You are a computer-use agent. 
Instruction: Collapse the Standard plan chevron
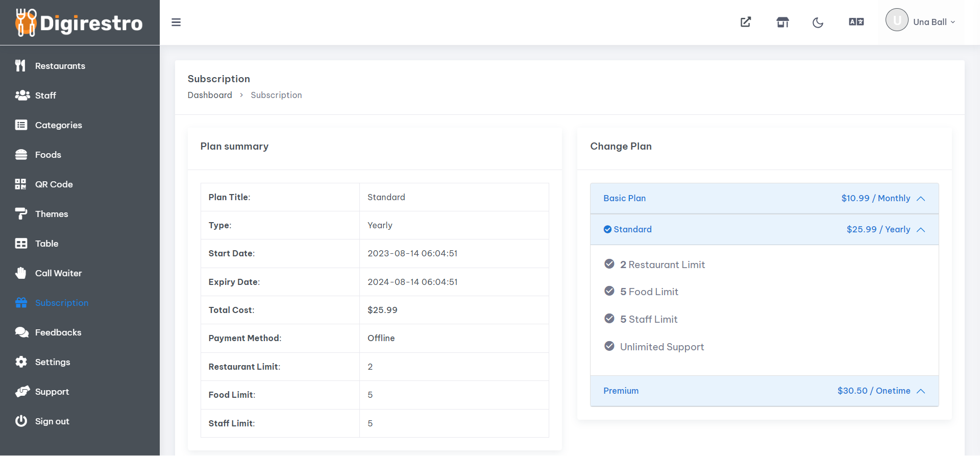coord(921,230)
